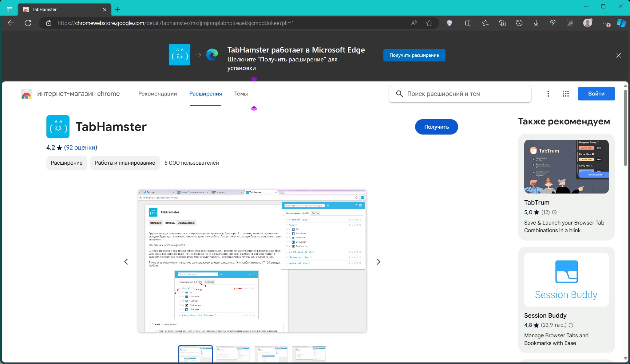Open the Рекомендации tab
Image resolution: width=630 pixels, height=364 pixels.
click(157, 94)
